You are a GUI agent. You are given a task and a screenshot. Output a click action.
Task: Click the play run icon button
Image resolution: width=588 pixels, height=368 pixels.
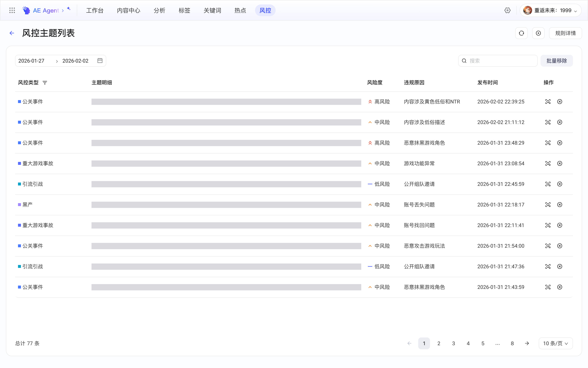538,33
